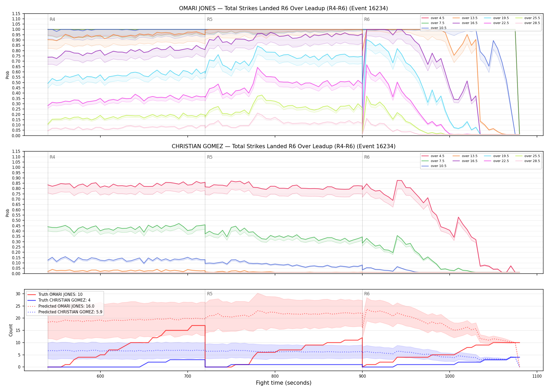Image resolution: width=549 pixels, height=392 pixels.
Task: Click the R5 round label in the Omari Jones chart
Action: coord(210,19)
